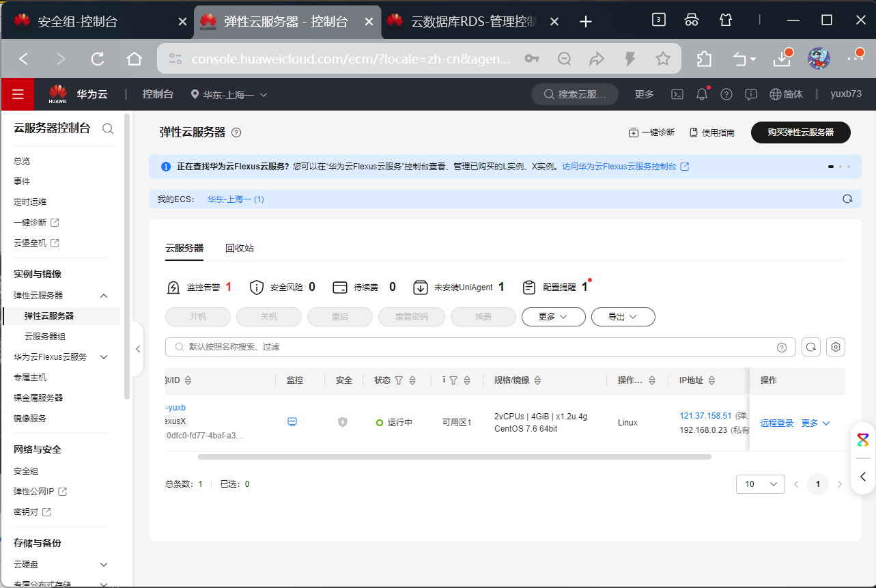Open user account yuxb73
The height and width of the screenshot is (588, 876).
tap(846, 94)
